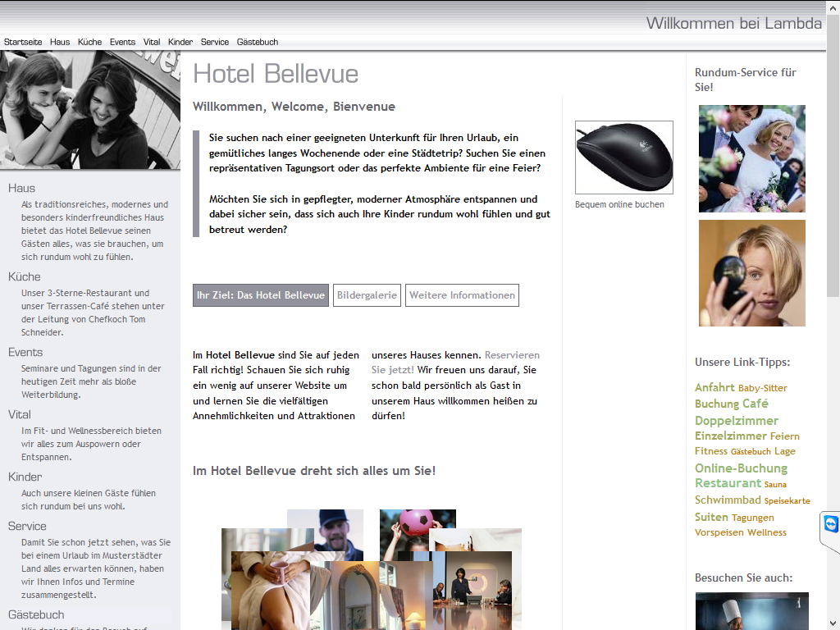Click the Café tag link
The height and width of the screenshot is (630, 840).
point(756,404)
